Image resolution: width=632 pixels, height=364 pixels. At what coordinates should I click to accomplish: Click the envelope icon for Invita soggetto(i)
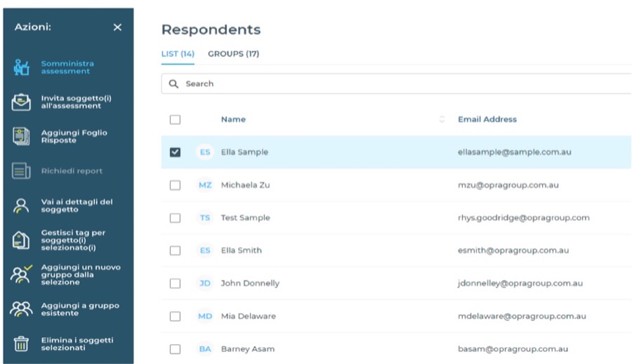(x=21, y=102)
